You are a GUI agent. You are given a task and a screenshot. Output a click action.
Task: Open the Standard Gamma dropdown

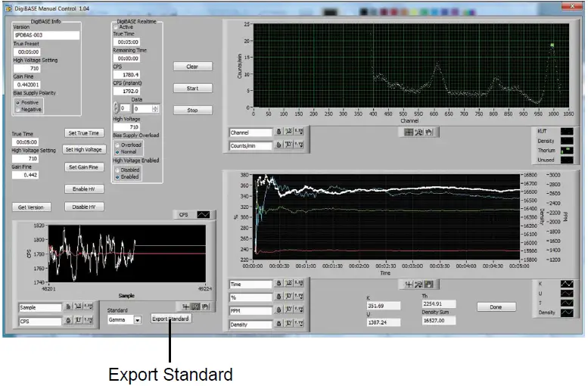pyautogui.click(x=138, y=320)
